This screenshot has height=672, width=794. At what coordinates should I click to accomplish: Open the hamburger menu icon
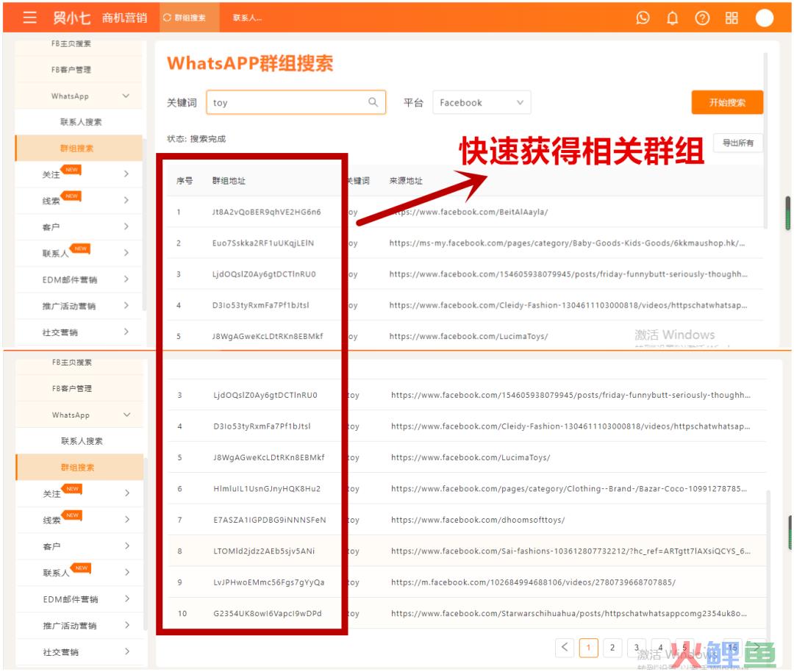click(x=30, y=18)
